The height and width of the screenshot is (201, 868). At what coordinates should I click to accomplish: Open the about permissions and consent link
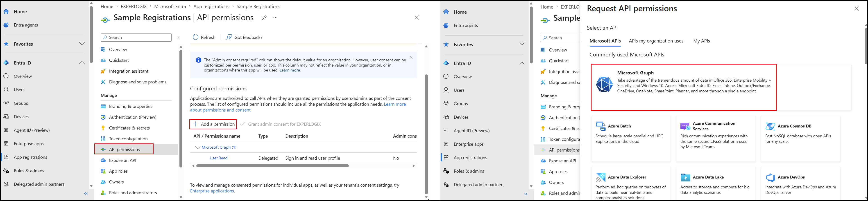220,110
